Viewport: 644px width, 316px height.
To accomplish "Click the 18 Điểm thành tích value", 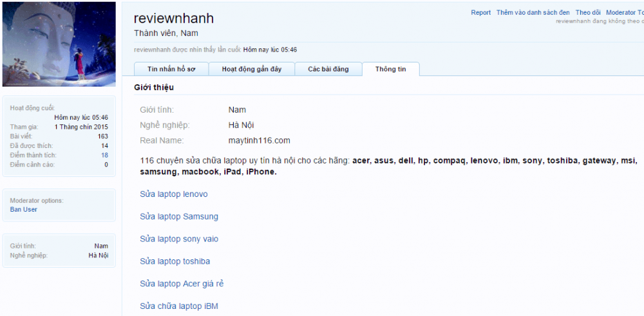I will pos(105,155).
